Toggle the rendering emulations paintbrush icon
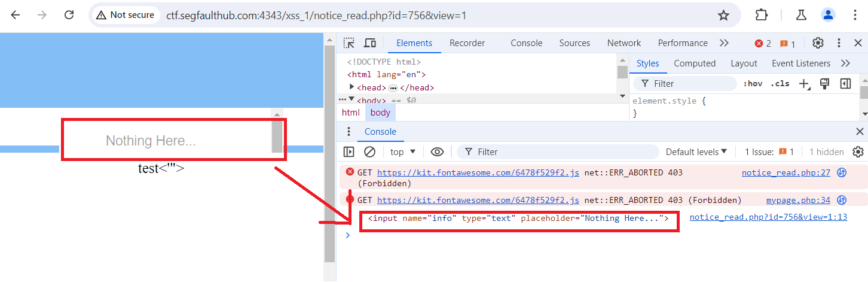The width and height of the screenshot is (868, 282). 824,84
